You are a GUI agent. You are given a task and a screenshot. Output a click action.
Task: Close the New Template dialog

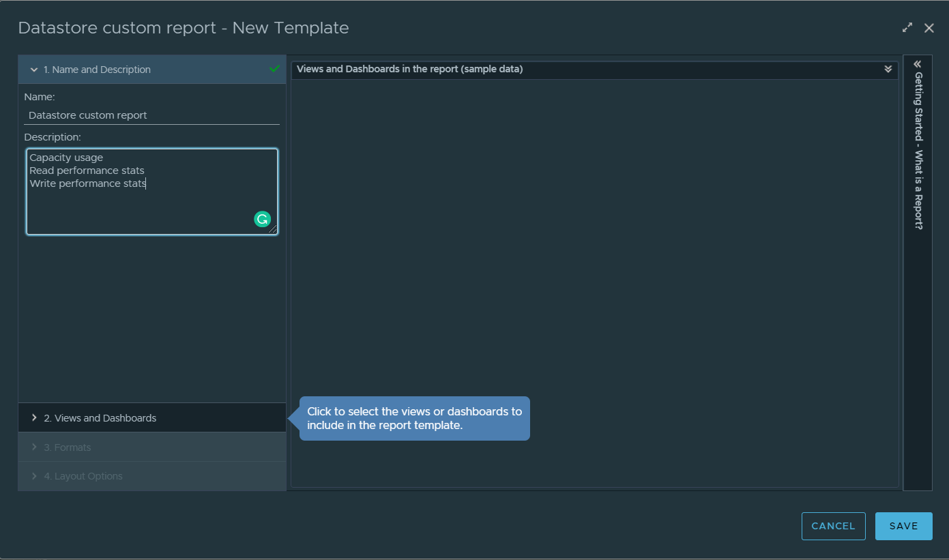929,27
